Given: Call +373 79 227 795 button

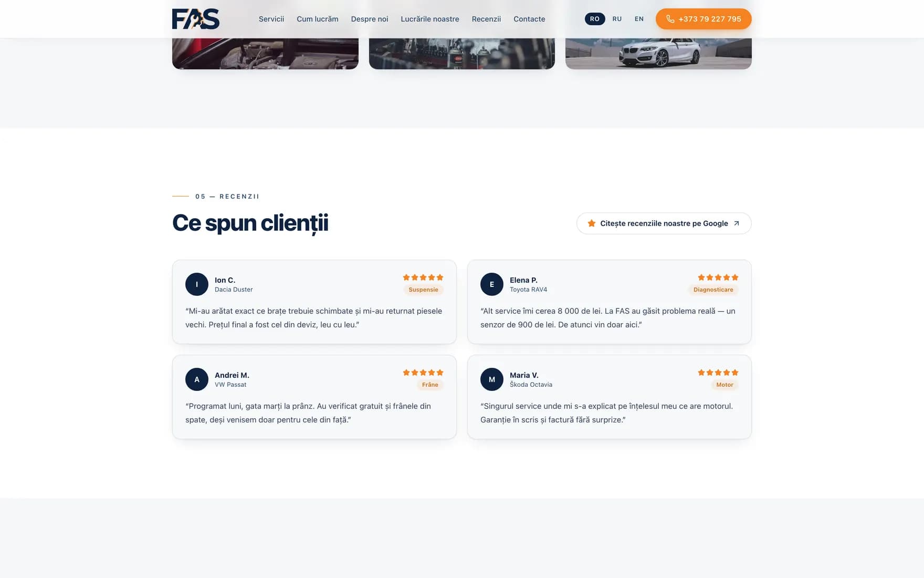Looking at the screenshot, I should 703,19.
